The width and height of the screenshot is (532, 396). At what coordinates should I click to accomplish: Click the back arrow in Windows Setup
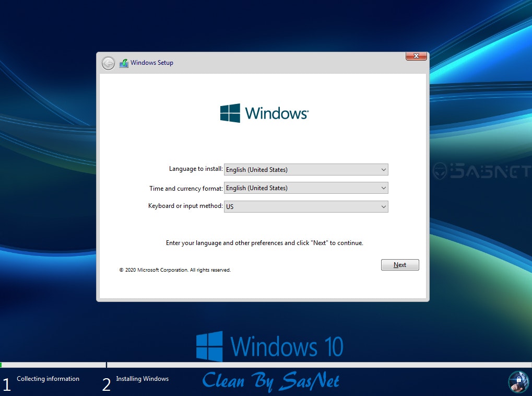tap(108, 63)
